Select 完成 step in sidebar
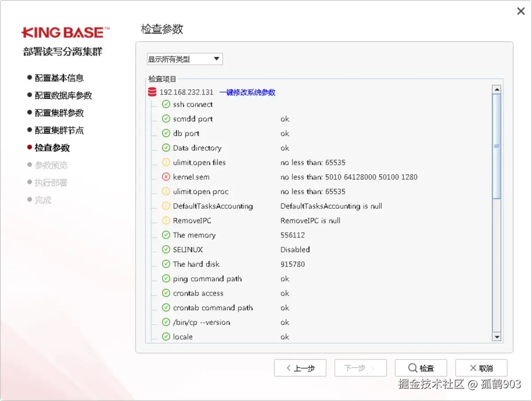The width and height of the screenshot is (532, 401). pyautogui.click(x=39, y=200)
